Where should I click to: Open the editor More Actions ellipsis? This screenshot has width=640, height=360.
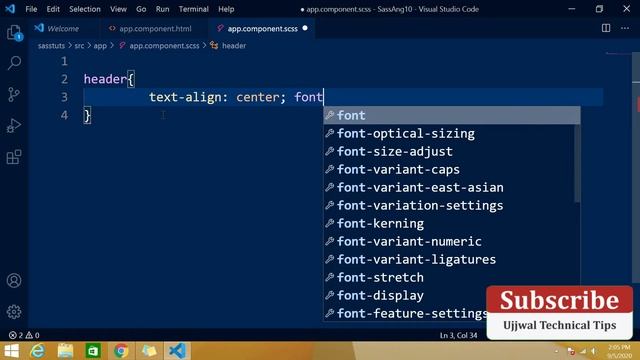point(625,28)
